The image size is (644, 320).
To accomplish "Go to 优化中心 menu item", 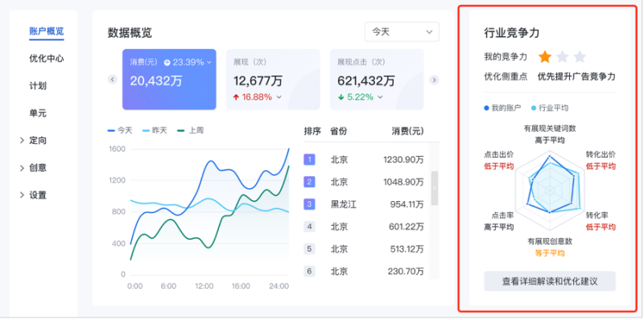I will click(x=47, y=58).
